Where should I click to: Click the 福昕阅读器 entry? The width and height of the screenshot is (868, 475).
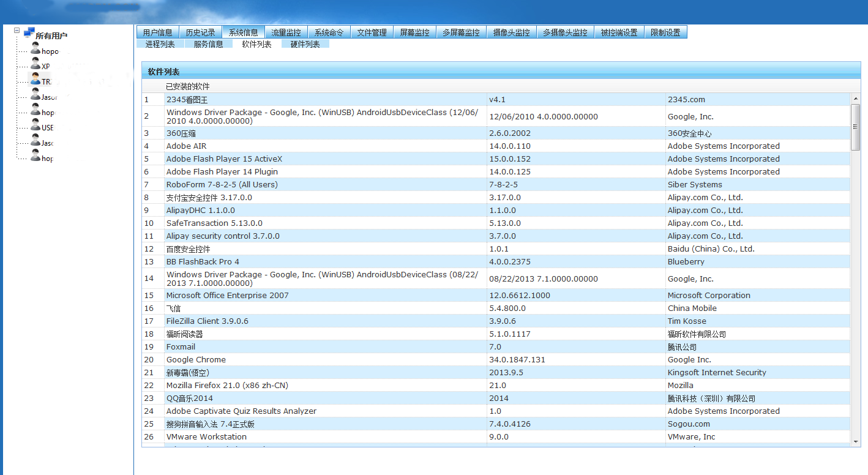coord(496,334)
